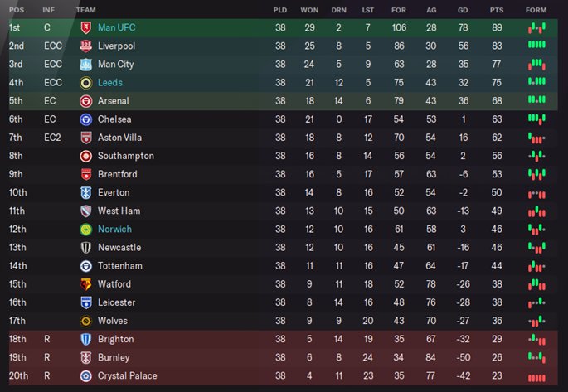This screenshot has width=568, height=392.
Task: Sort table by FORM column header
Action: point(536,10)
